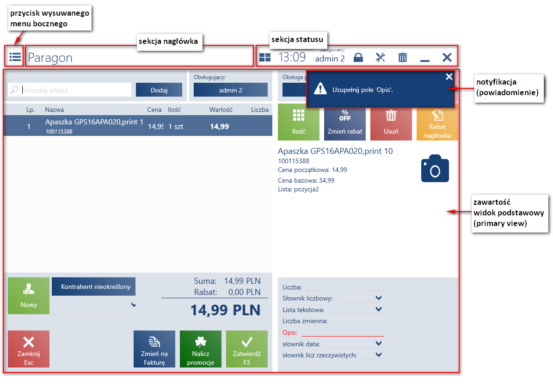Click the Ilość column header
553x392 pixels.
(174, 110)
